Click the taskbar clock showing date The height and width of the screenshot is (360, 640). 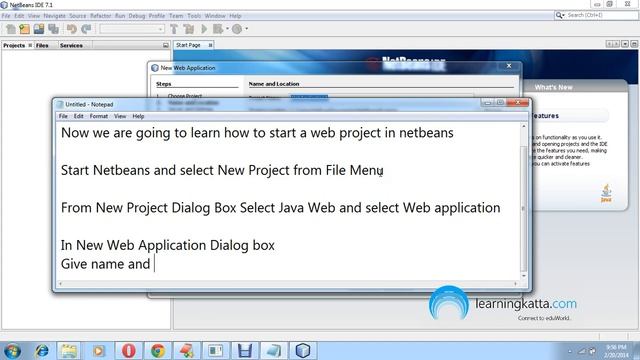click(616, 351)
